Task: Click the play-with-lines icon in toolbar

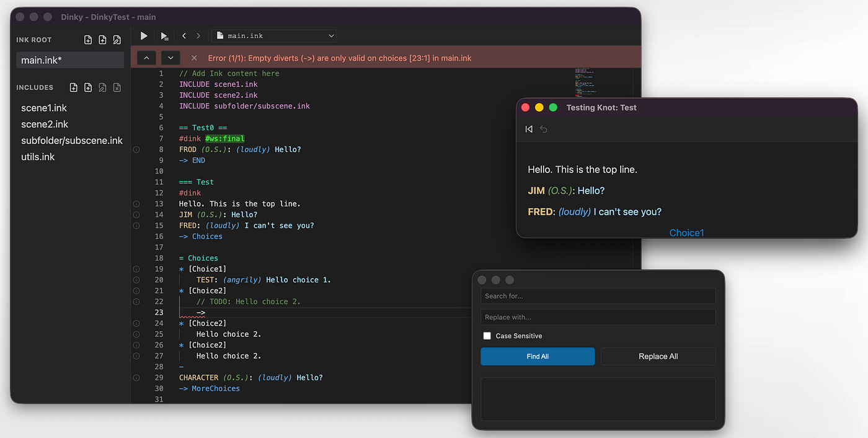Action: 164,36
